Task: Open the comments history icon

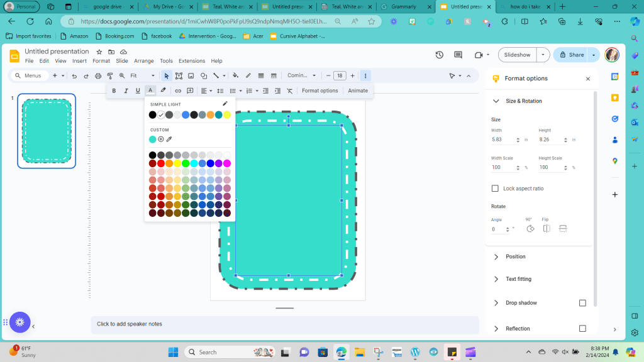Action: (x=458, y=55)
